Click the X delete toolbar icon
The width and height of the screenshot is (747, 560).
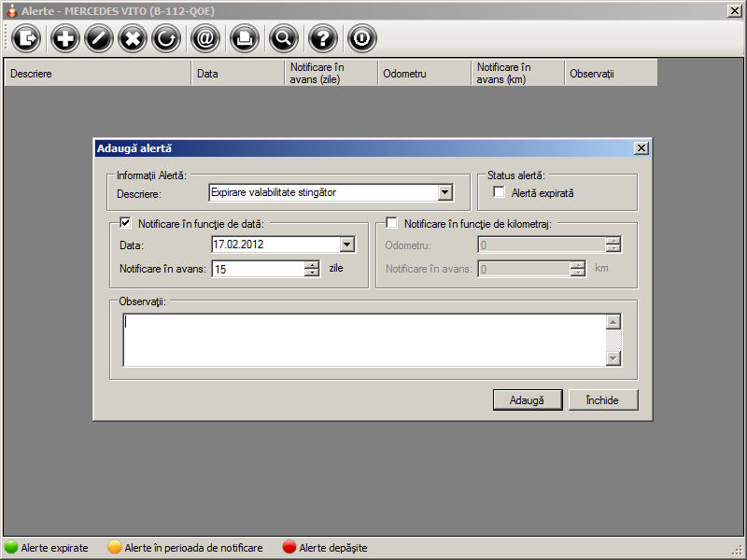tap(133, 38)
